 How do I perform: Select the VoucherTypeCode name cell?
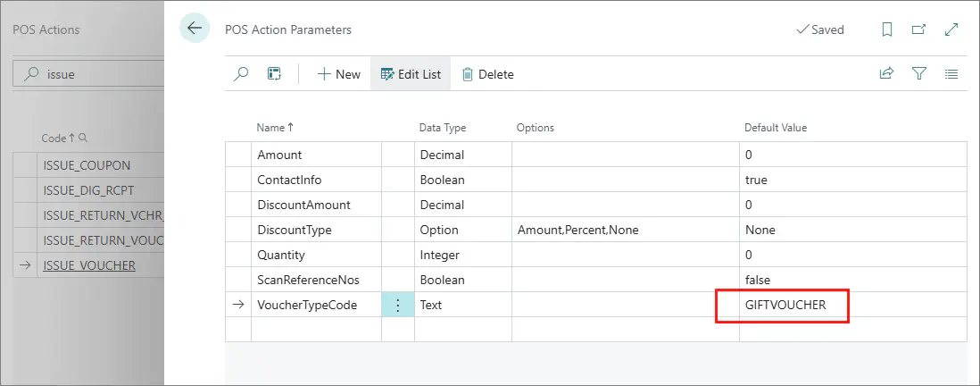(316, 305)
